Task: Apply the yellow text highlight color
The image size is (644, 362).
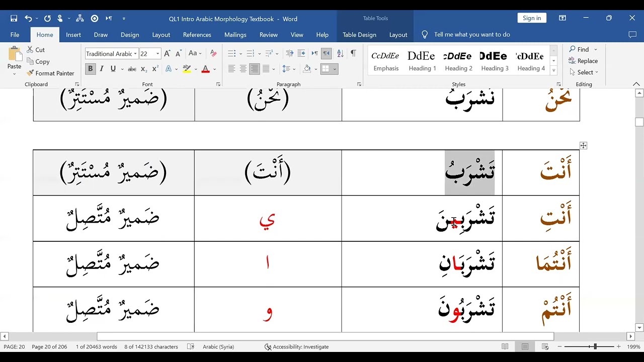Action: [187, 69]
